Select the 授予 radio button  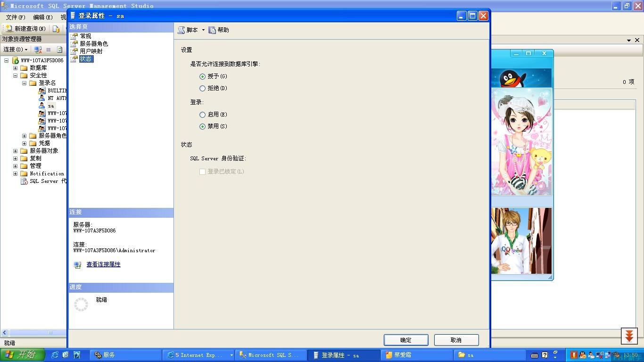202,76
